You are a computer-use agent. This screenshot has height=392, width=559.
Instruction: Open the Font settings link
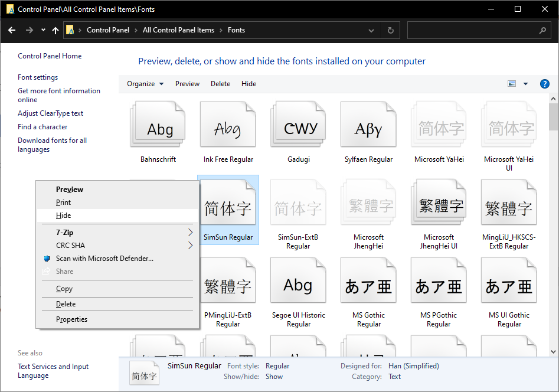click(38, 77)
